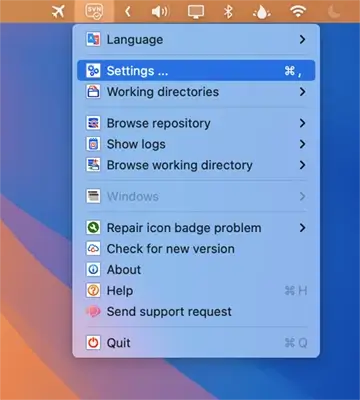Click the Settings gears icon

[x=93, y=71]
